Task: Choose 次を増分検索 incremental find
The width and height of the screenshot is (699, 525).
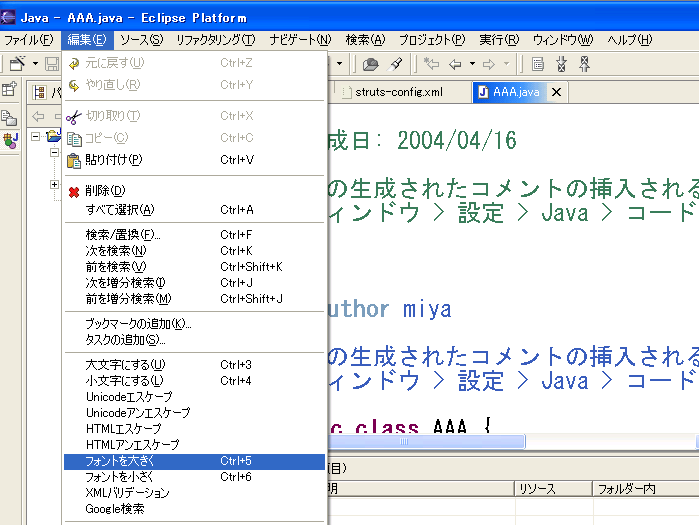Action: [194, 283]
